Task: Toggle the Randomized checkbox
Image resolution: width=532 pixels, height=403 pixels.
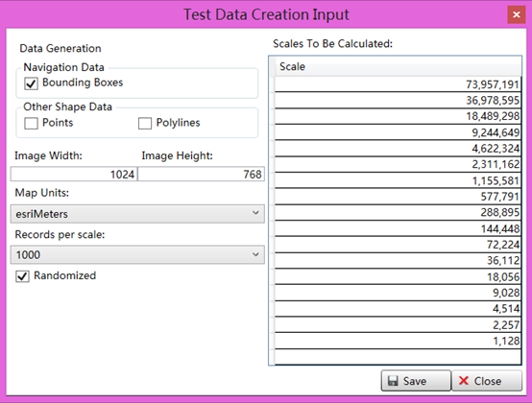Action: pos(22,276)
